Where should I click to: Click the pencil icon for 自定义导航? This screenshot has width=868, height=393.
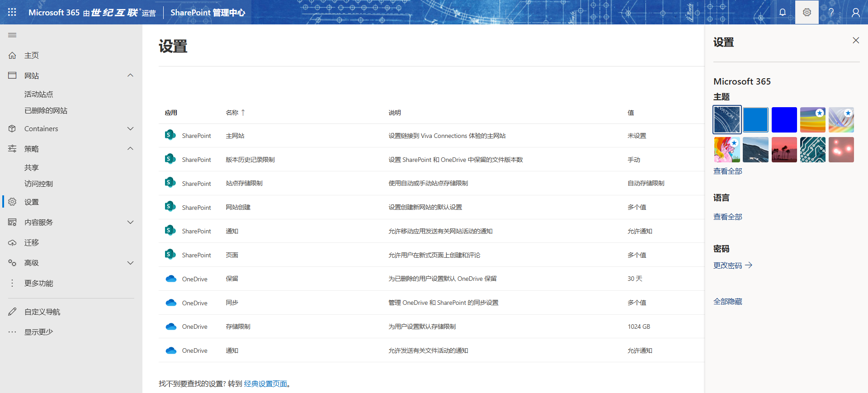click(12, 312)
